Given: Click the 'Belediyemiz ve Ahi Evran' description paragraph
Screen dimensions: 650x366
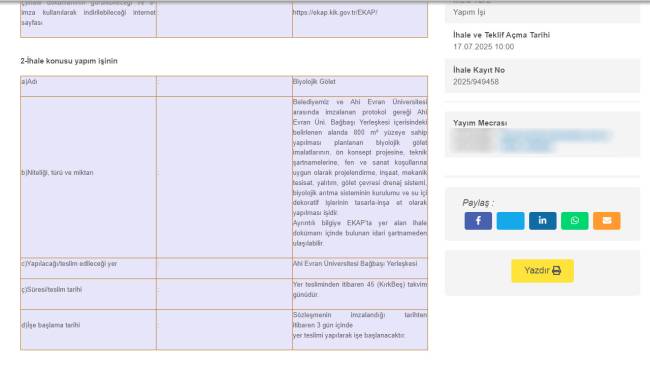Looking at the screenshot, I should [360, 157].
